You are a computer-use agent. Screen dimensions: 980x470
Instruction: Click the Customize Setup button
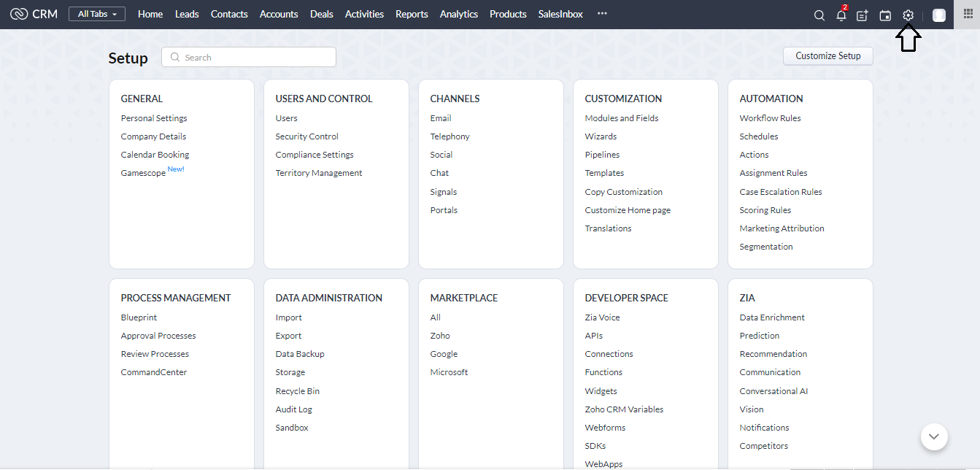(827, 55)
